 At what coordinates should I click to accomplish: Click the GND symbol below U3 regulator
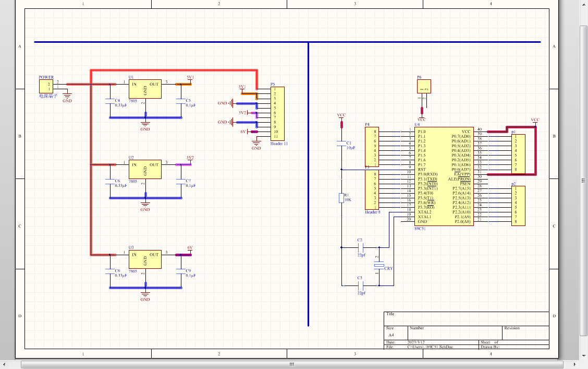(x=145, y=296)
